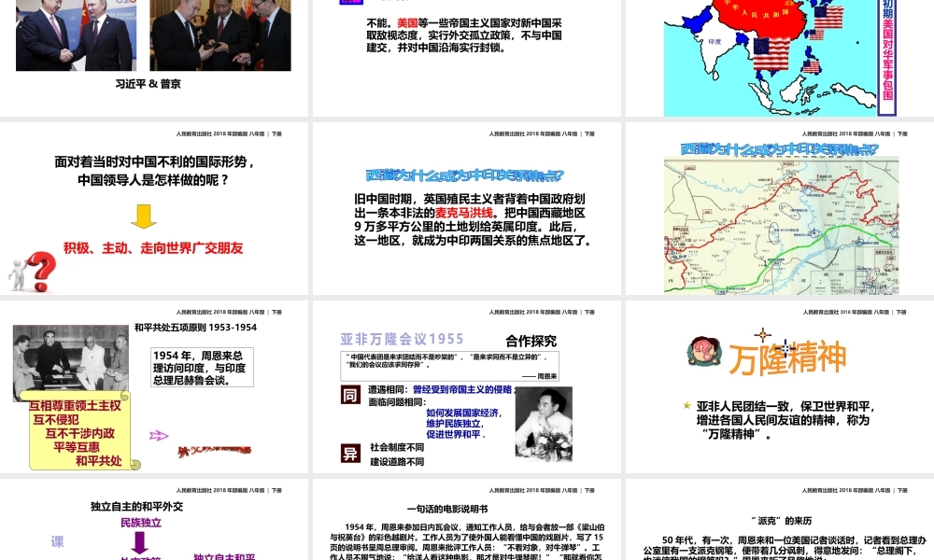Select the Zhou Enlai portrait holding flowers
This screenshot has width=934, height=560.
(x=544, y=424)
